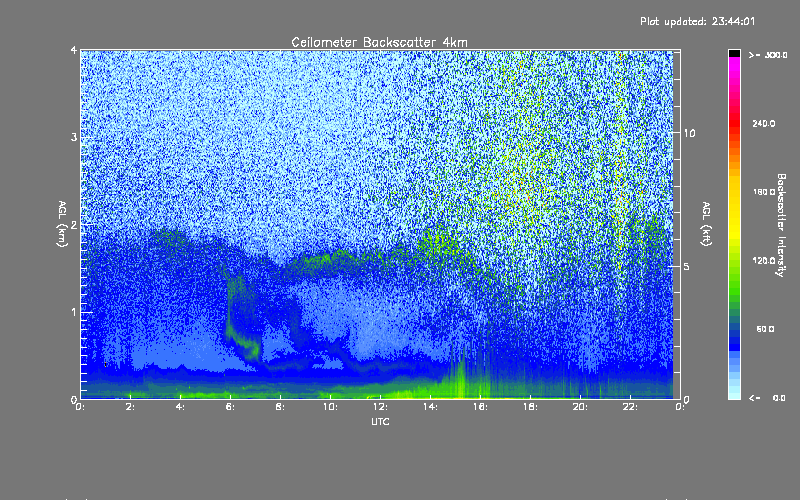Screen dimensions: 800x500
Task: Click the "2:" UTC hour tick label
Action: click(x=131, y=407)
